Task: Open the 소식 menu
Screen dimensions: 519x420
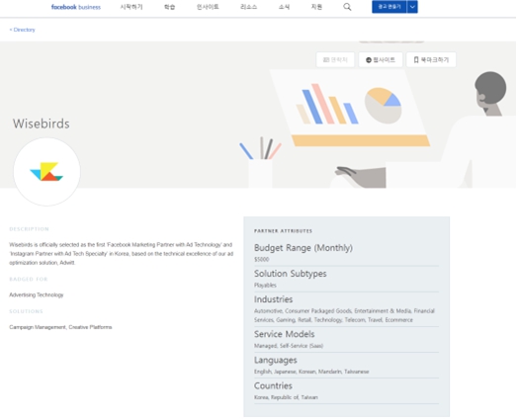Action: [284, 7]
